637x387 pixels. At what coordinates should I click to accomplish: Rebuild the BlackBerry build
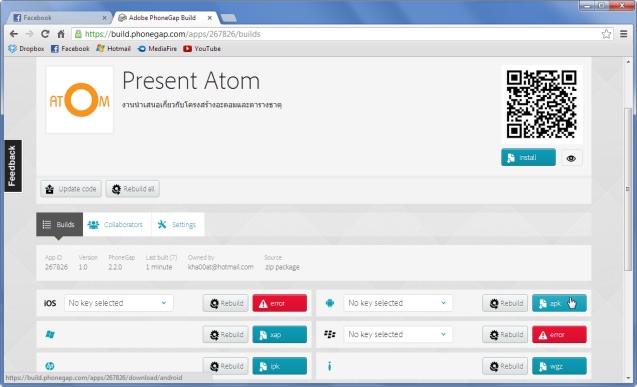click(505, 335)
